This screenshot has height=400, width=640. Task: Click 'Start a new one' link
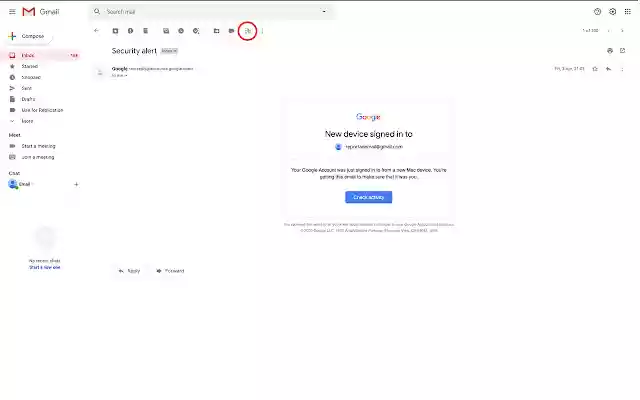pyautogui.click(x=44, y=267)
